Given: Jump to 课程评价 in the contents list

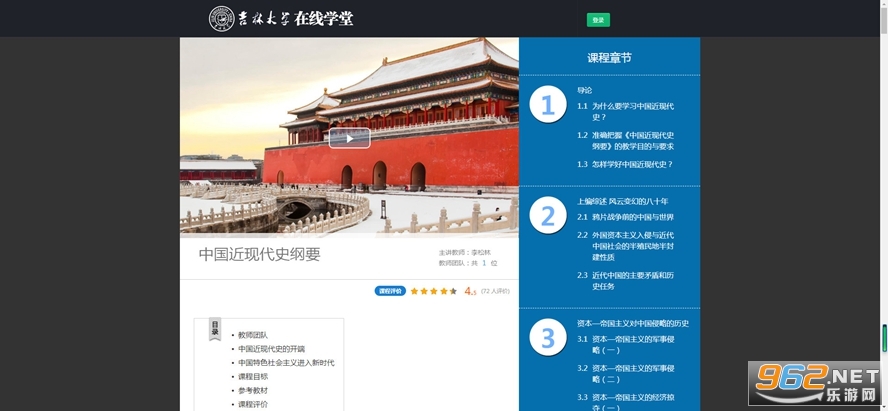Looking at the screenshot, I should click(253, 404).
